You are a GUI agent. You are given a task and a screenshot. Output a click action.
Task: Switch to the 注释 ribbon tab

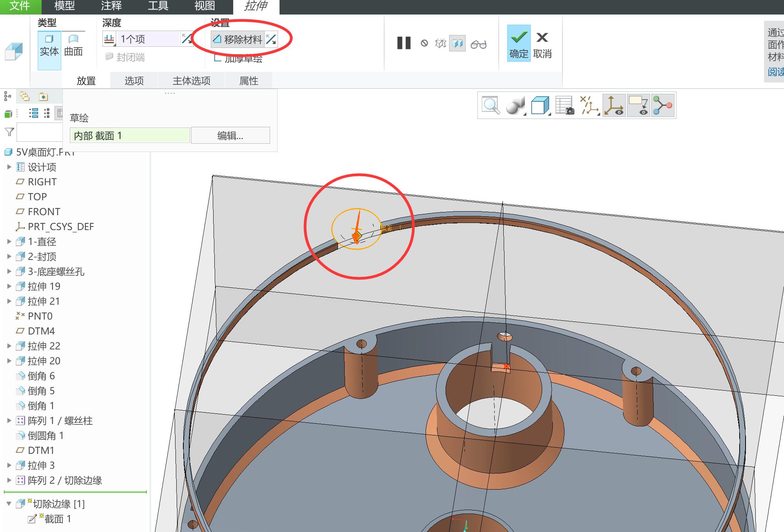click(x=111, y=6)
